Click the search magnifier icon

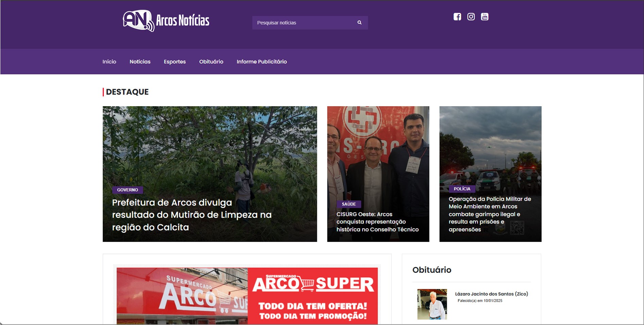point(359,22)
